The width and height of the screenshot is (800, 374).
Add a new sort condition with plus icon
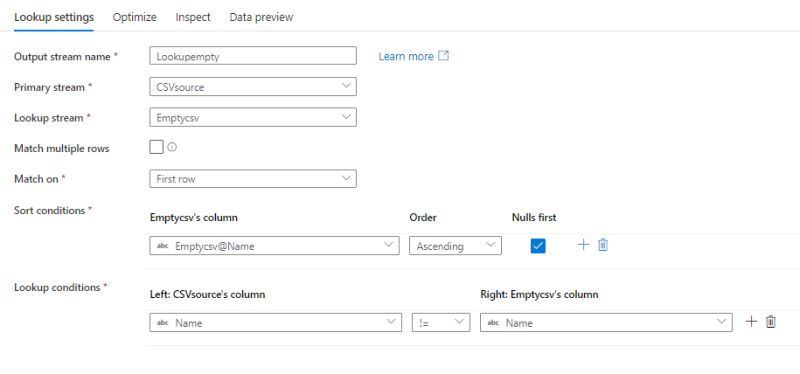583,245
